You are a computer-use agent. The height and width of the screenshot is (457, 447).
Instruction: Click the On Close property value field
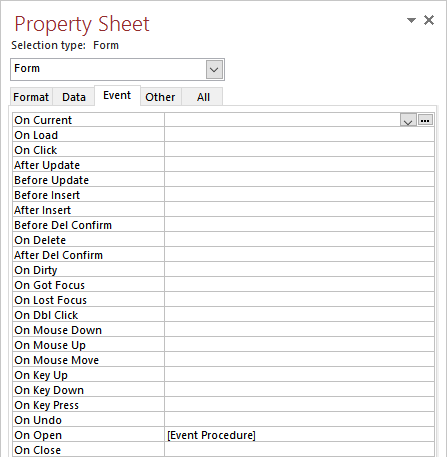coord(299,450)
